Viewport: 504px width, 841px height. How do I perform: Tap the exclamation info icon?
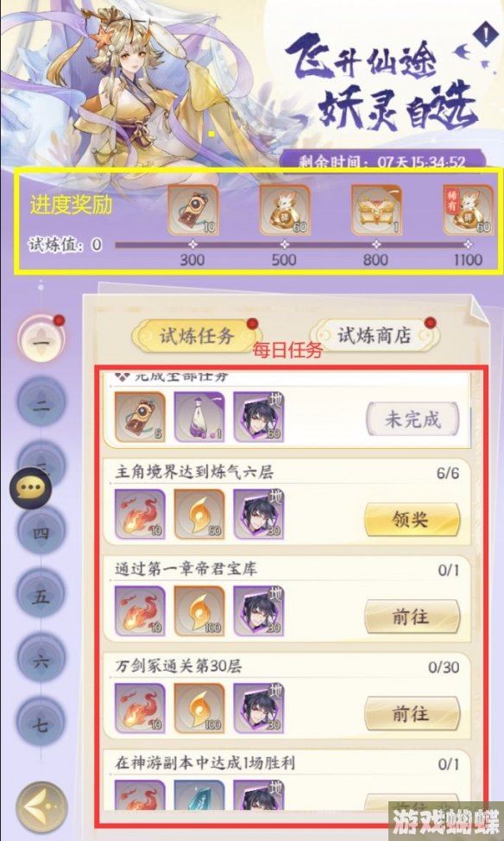click(485, 35)
